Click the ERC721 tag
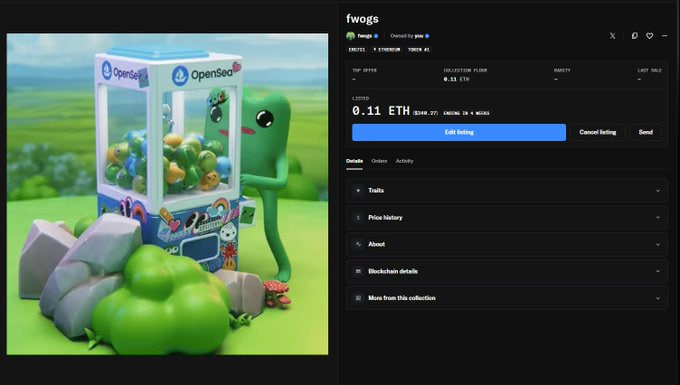 point(356,50)
